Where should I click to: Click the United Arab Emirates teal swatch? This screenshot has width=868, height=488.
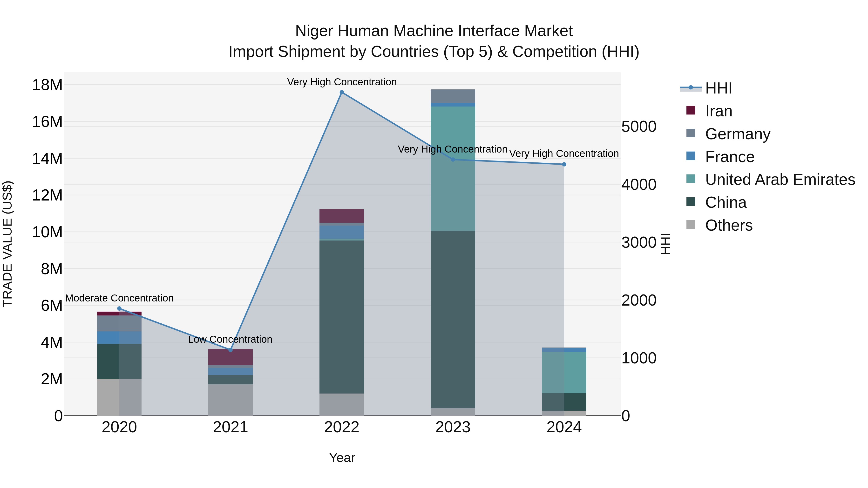coord(691,179)
